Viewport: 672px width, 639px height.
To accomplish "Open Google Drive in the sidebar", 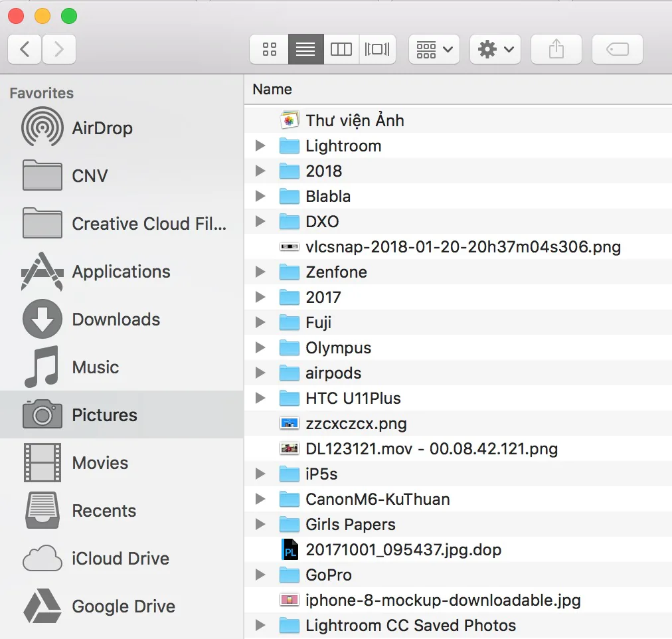I will 122,606.
